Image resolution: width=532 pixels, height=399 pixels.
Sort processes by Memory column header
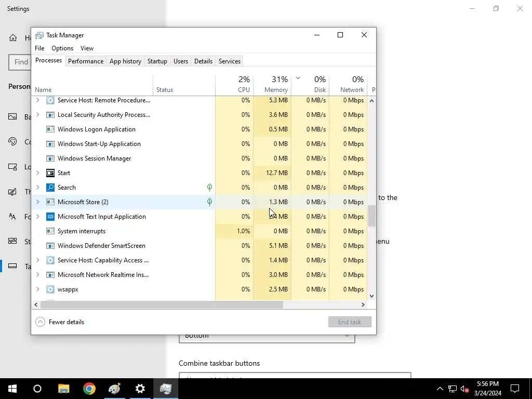(x=272, y=84)
